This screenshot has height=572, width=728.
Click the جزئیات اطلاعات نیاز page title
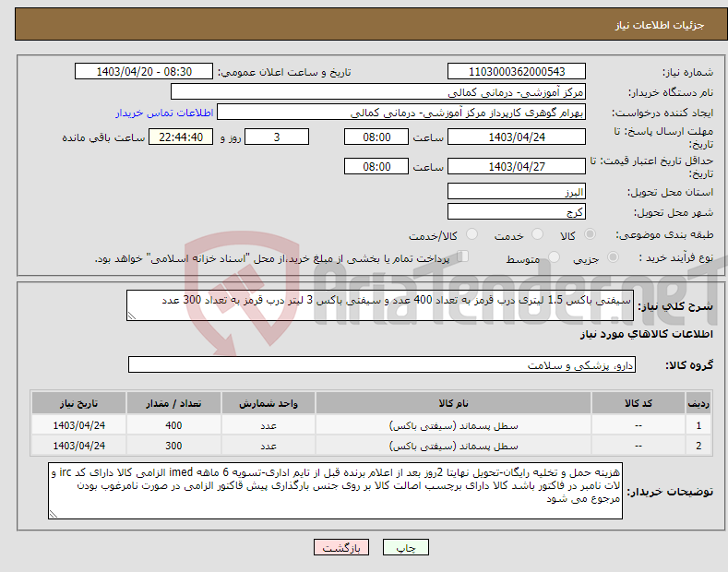(660, 25)
